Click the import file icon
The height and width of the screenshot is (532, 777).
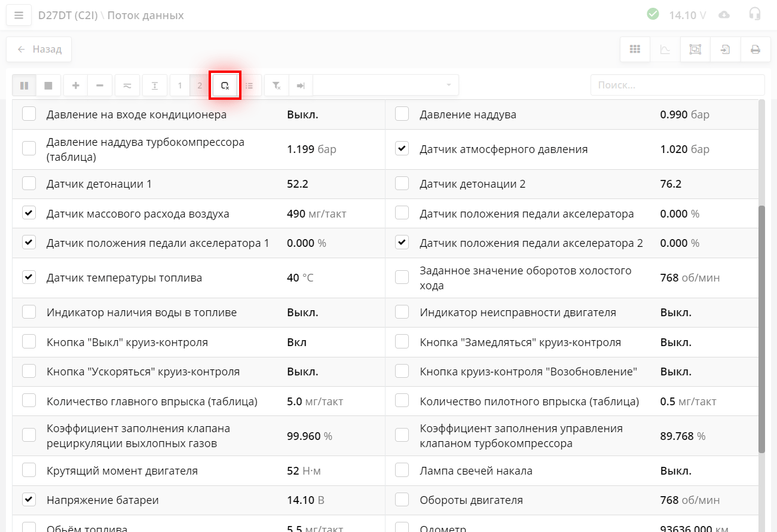tap(725, 50)
